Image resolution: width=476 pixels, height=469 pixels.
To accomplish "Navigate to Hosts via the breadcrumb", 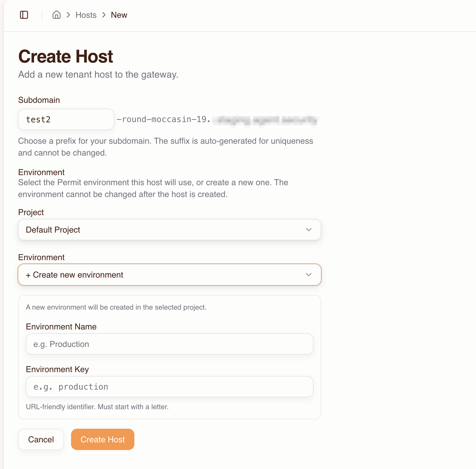I will (x=86, y=15).
